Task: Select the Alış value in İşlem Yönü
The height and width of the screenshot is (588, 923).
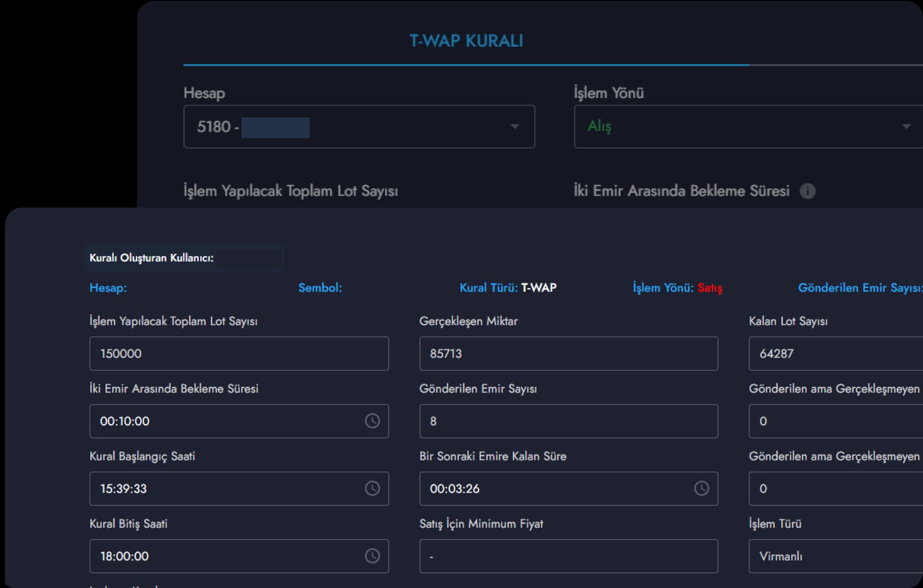Action: [x=599, y=126]
